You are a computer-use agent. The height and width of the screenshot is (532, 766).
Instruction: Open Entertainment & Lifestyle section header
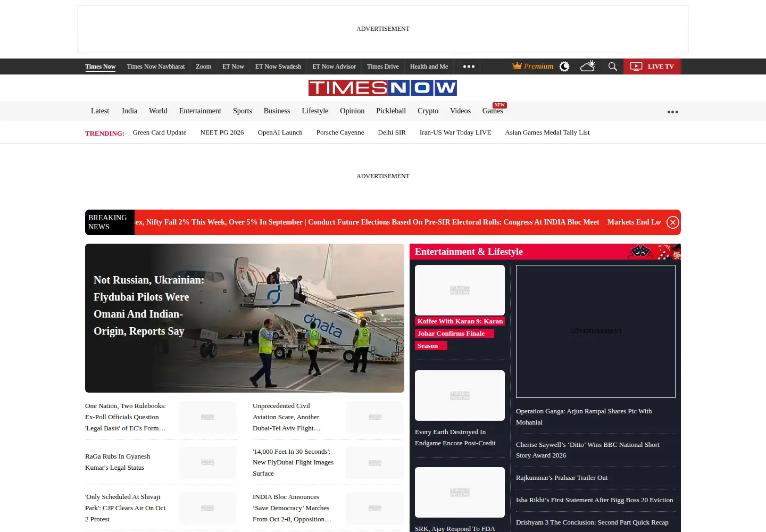tap(469, 252)
